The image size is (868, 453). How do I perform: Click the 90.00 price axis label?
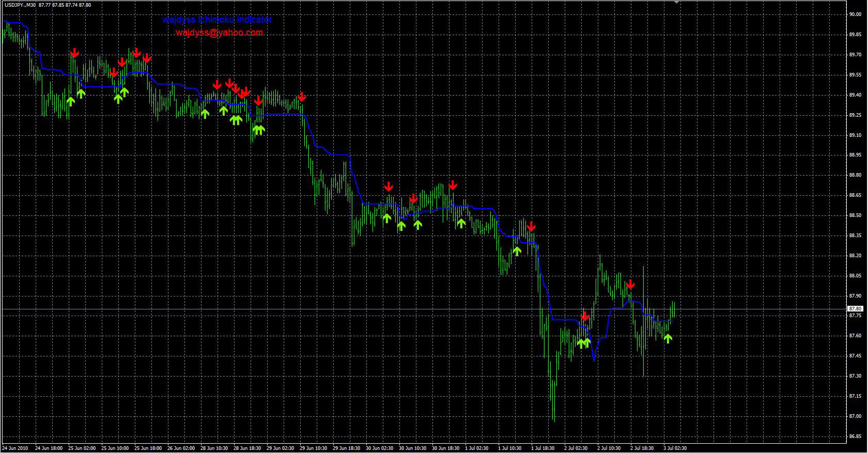point(855,14)
